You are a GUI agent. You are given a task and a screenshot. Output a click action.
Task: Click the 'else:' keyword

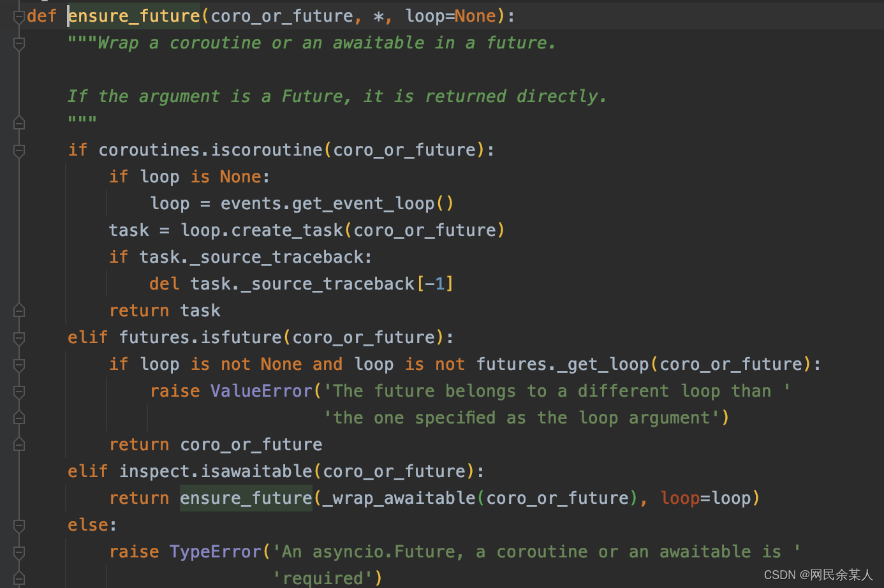92,525
